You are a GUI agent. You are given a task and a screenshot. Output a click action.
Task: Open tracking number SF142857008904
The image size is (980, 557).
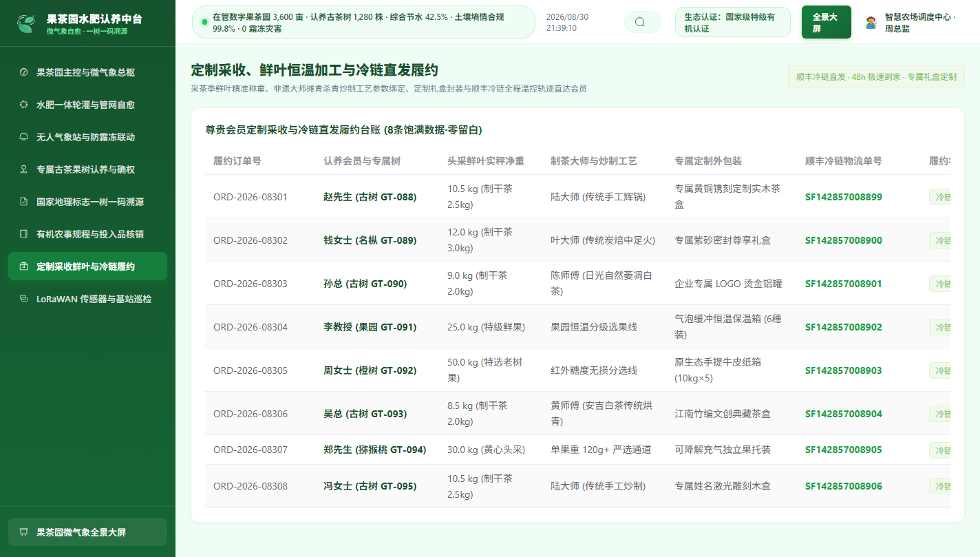tap(843, 414)
